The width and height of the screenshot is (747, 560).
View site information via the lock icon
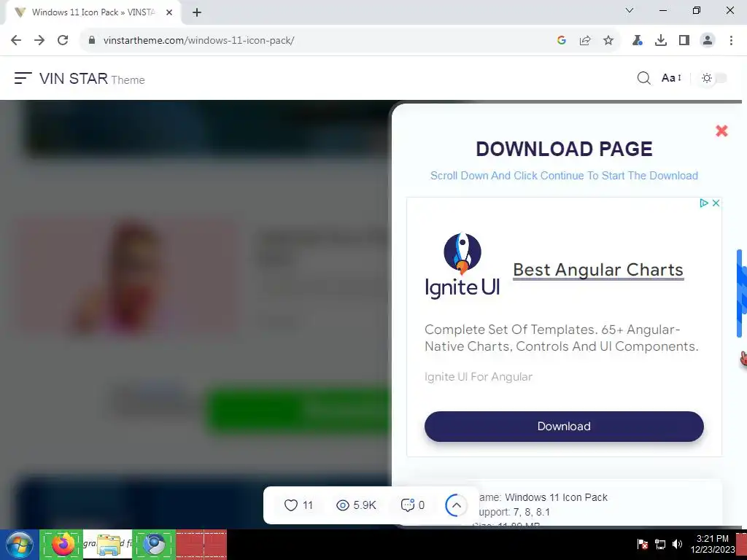coord(92,41)
